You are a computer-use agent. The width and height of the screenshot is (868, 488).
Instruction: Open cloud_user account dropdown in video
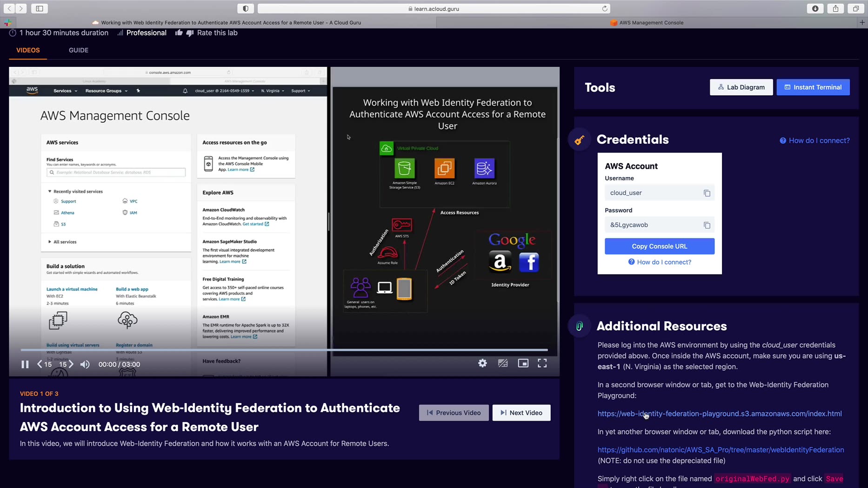[x=225, y=91]
